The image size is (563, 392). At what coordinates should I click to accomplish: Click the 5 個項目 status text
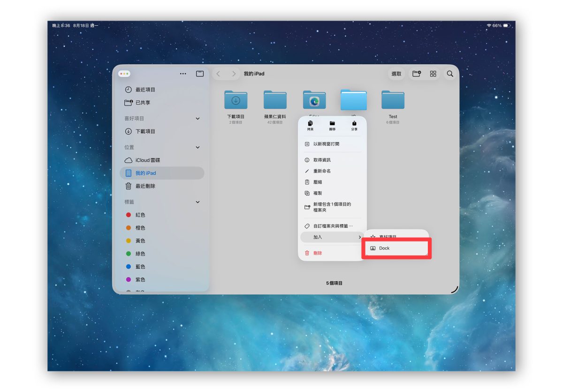click(334, 283)
